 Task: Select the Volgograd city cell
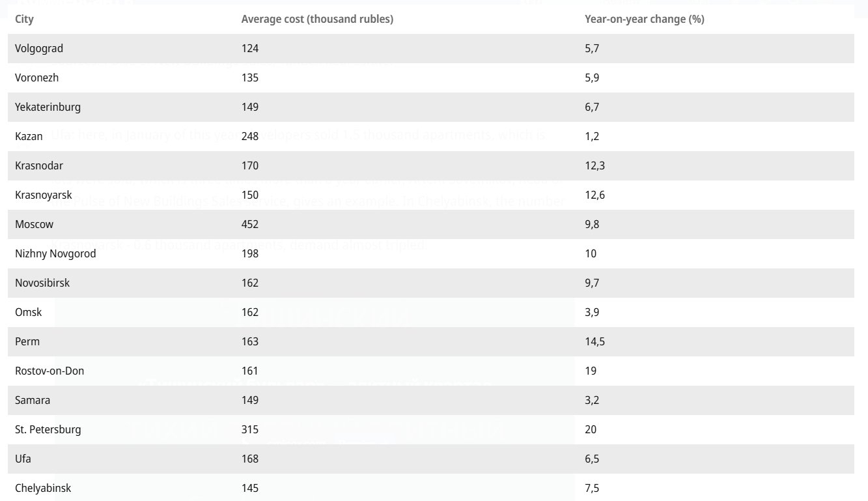click(x=39, y=48)
